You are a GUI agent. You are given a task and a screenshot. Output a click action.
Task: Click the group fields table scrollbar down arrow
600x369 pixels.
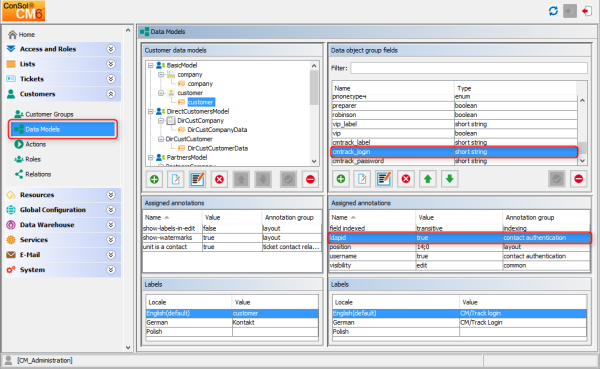point(582,161)
